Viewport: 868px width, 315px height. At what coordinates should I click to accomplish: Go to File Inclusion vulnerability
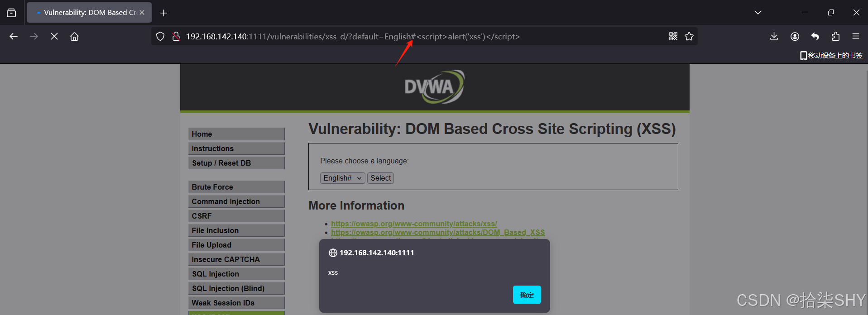(x=236, y=230)
